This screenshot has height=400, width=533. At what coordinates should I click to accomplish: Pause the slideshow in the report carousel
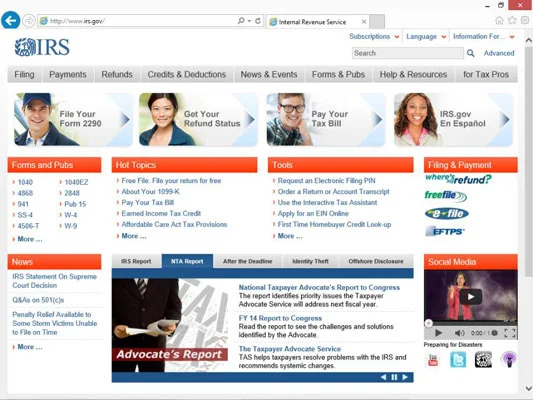click(394, 377)
